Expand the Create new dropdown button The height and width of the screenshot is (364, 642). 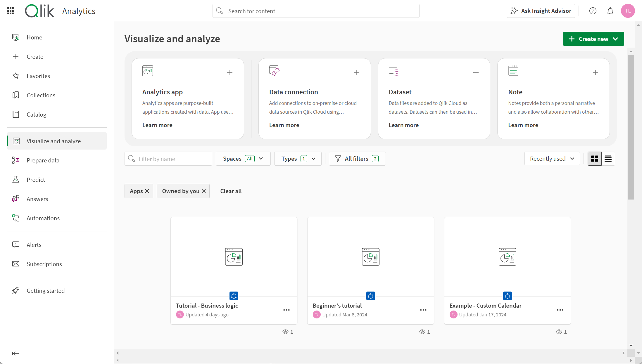tap(593, 39)
